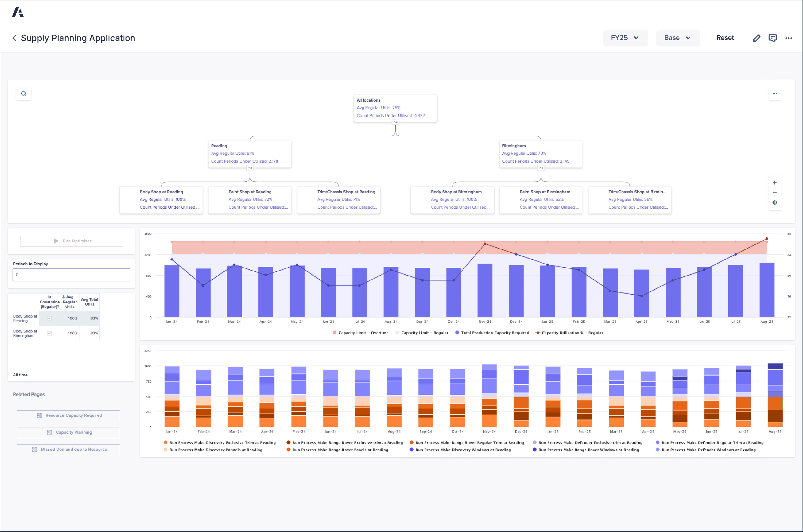Open the FY25 time period dropdown
Viewport: 803px width, 532px height.
point(625,38)
